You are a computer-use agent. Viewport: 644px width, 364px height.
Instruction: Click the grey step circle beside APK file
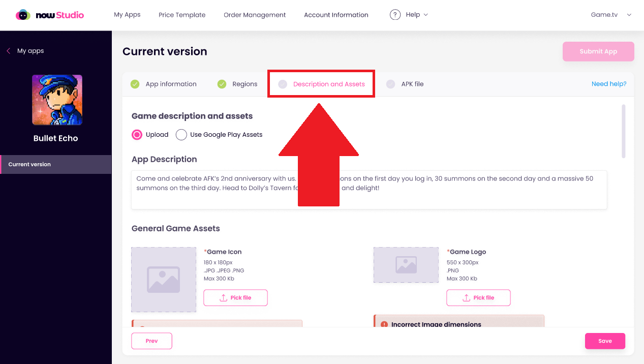pyautogui.click(x=390, y=84)
